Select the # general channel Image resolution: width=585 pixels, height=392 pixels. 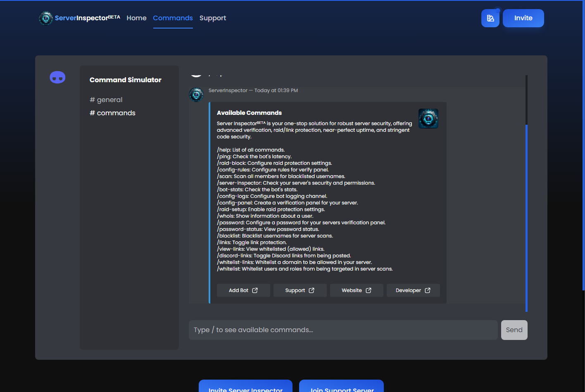click(x=106, y=100)
